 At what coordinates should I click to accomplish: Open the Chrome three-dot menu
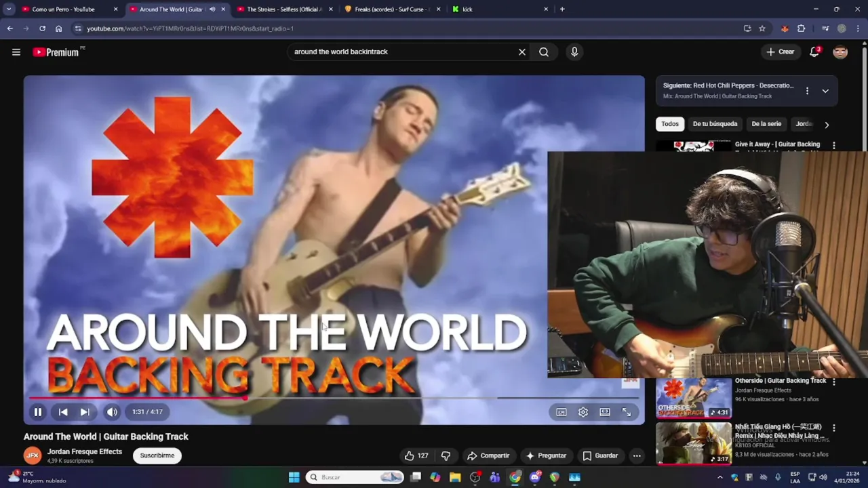tap(859, 28)
